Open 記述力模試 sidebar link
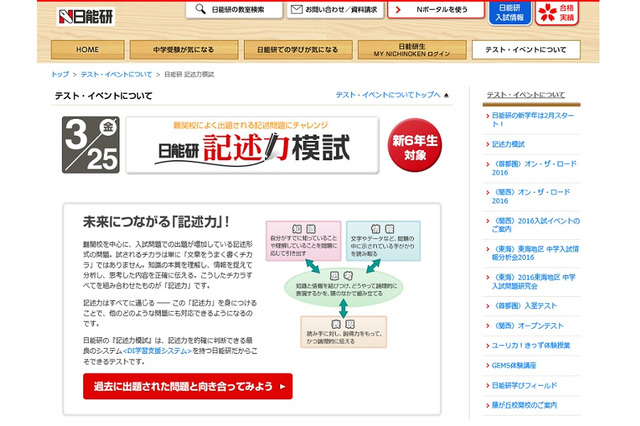 point(508,144)
